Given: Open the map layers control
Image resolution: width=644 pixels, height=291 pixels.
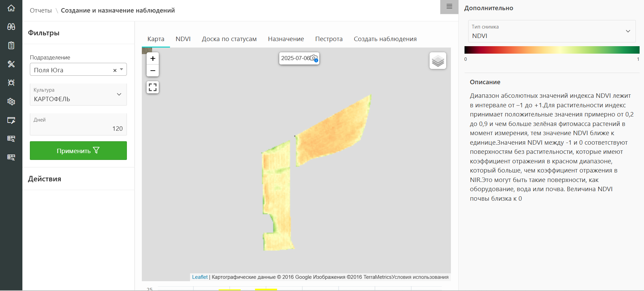Looking at the screenshot, I should [x=438, y=61].
